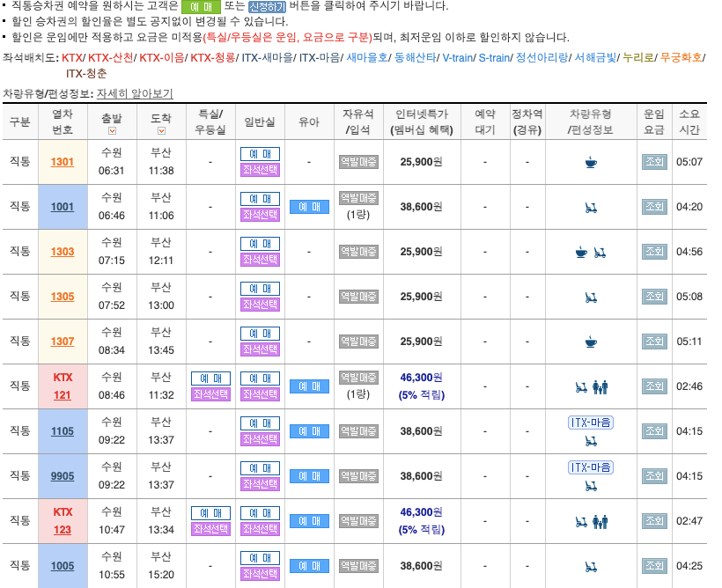The image size is (722, 588).
Task: Choose general seat 좌석선택 for train 1303
Action: (x=260, y=260)
